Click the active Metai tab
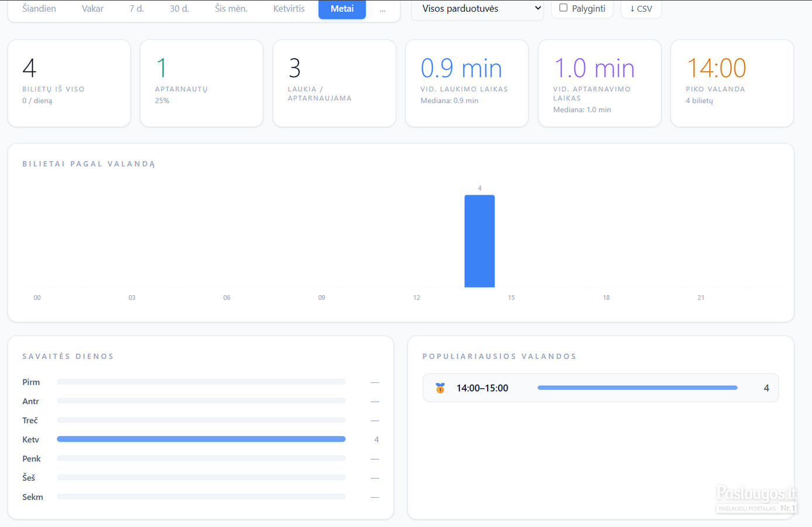Viewport: 812px width, 527px height. pyautogui.click(x=342, y=9)
